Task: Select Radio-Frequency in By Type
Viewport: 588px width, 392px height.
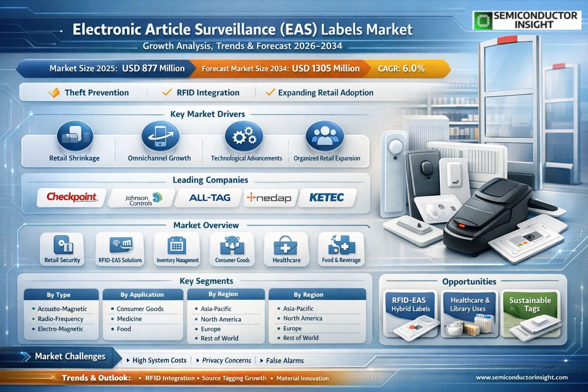Action: tap(60, 319)
